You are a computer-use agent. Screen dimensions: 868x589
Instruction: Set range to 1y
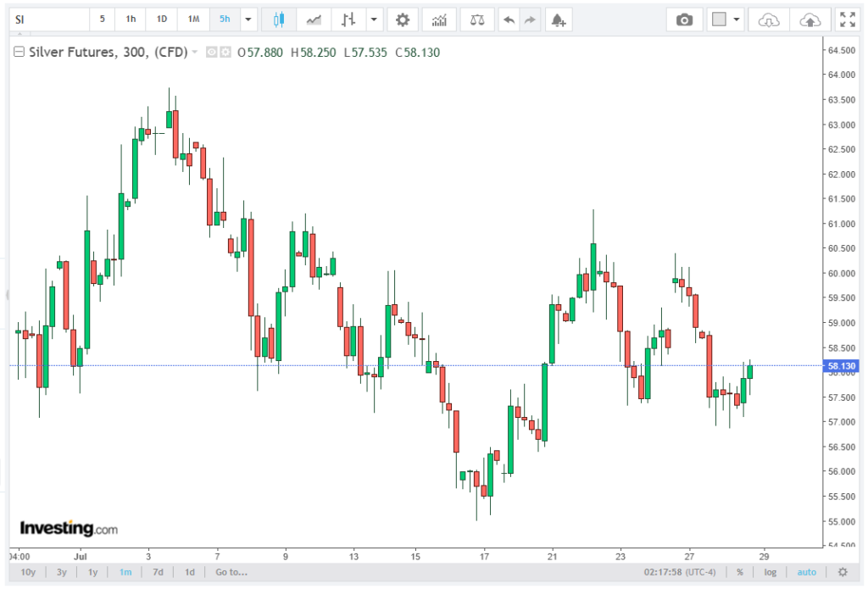click(x=93, y=572)
